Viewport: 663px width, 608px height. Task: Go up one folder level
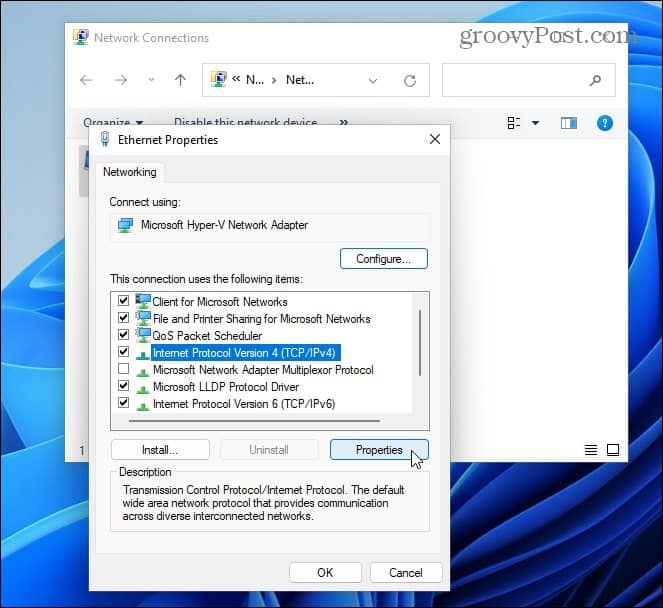pos(181,80)
